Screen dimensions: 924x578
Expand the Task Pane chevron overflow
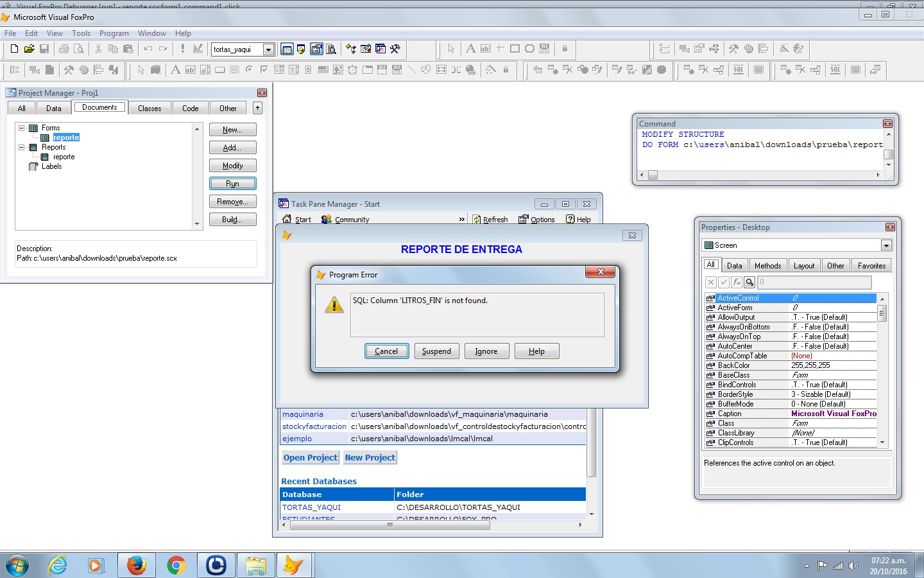pos(461,220)
